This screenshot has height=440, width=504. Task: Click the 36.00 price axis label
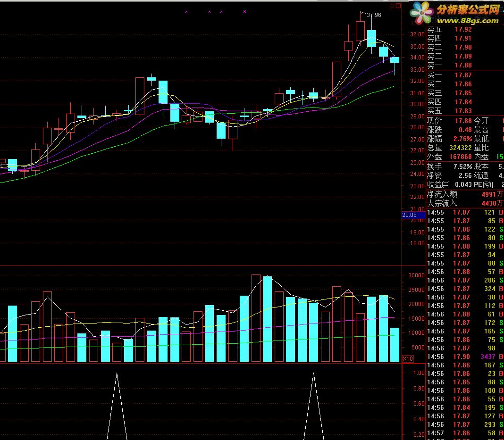[x=418, y=34]
